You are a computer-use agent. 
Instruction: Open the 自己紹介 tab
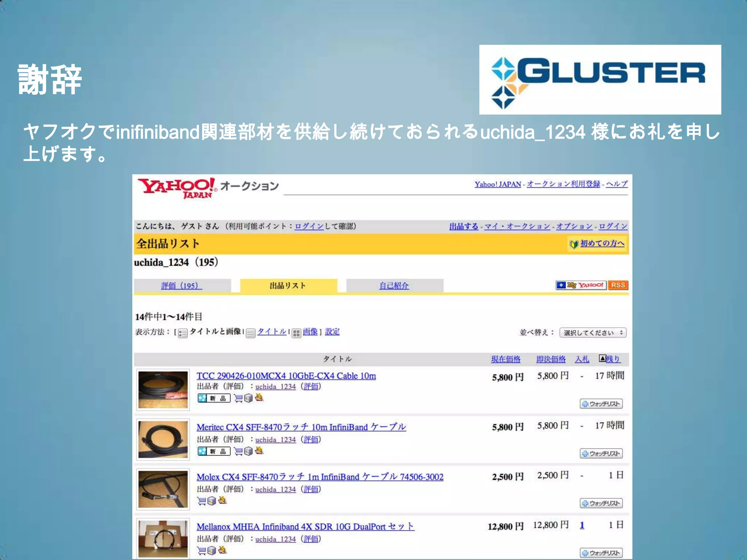coord(394,285)
